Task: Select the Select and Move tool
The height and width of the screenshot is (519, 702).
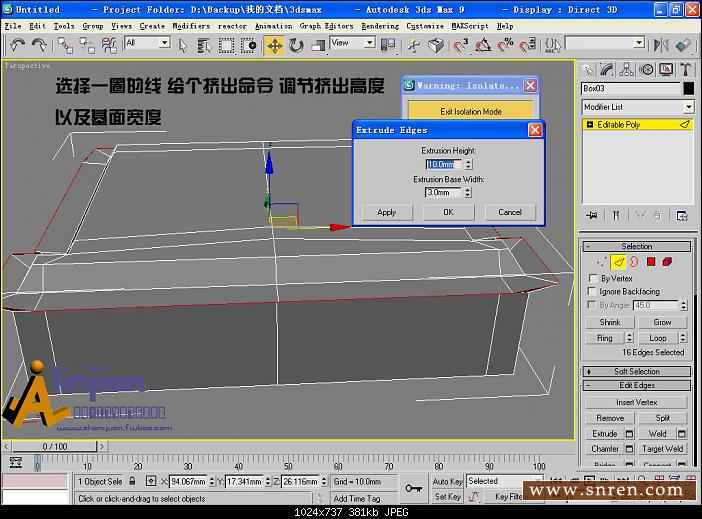Action: coord(274,45)
